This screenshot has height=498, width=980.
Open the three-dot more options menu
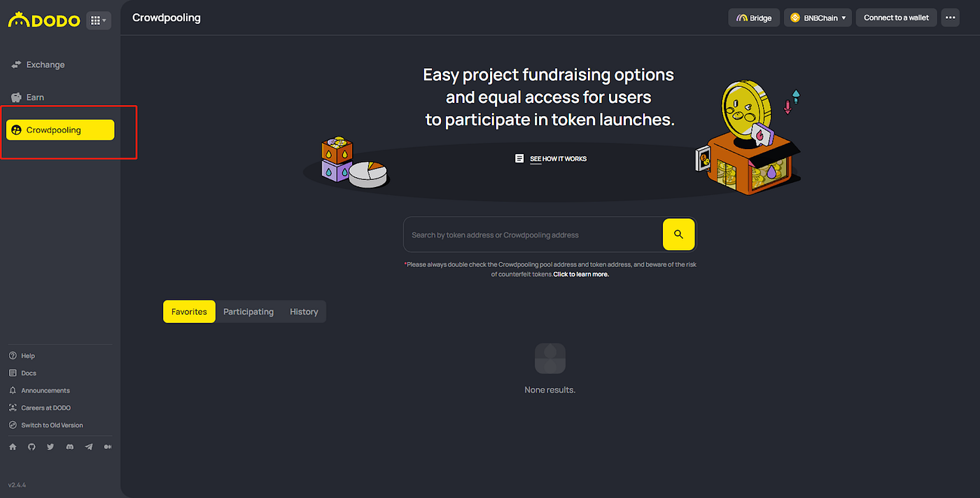pyautogui.click(x=950, y=18)
